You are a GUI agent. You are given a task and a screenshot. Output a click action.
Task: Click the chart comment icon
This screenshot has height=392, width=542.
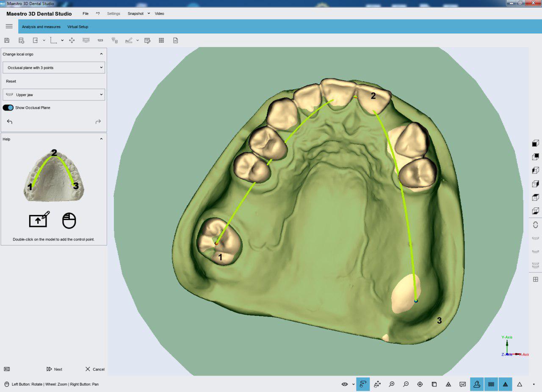click(462, 384)
